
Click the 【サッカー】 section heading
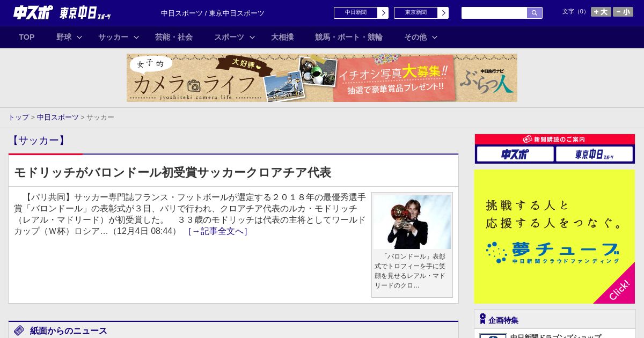pyautogui.click(x=38, y=141)
